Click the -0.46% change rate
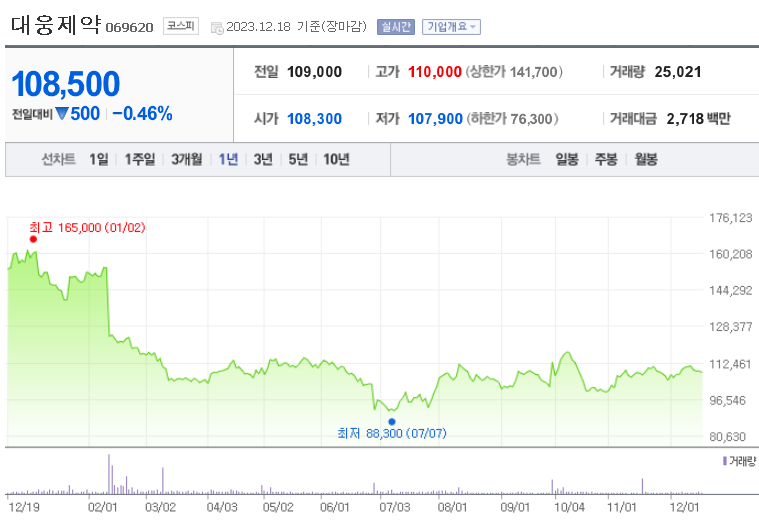 (142, 114)
